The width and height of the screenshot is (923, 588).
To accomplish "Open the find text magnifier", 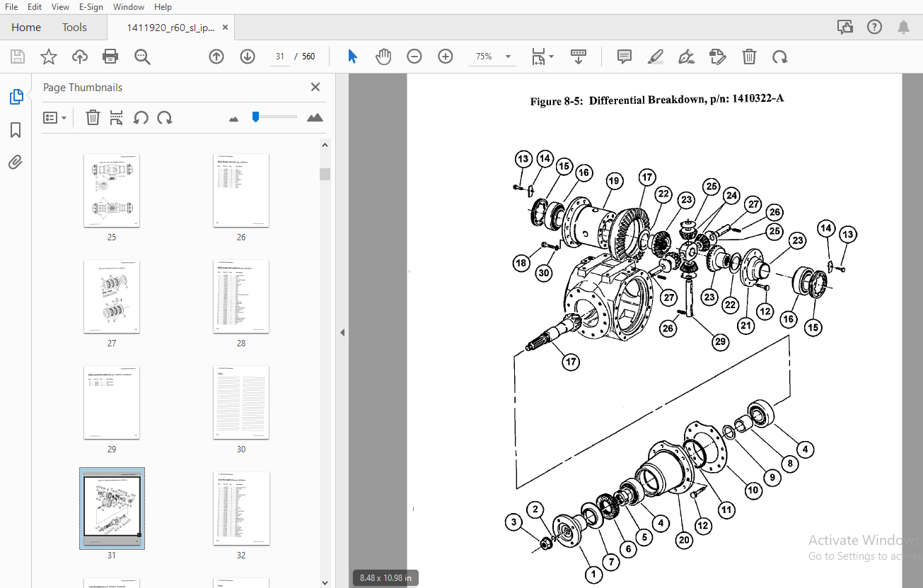I will coord(143,57).
